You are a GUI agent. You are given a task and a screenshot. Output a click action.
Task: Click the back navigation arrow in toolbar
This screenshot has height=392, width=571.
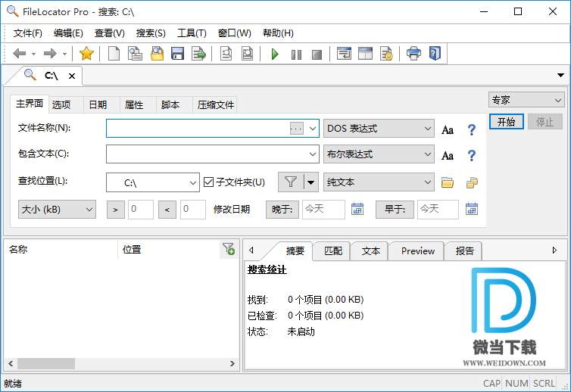[19, 54]
